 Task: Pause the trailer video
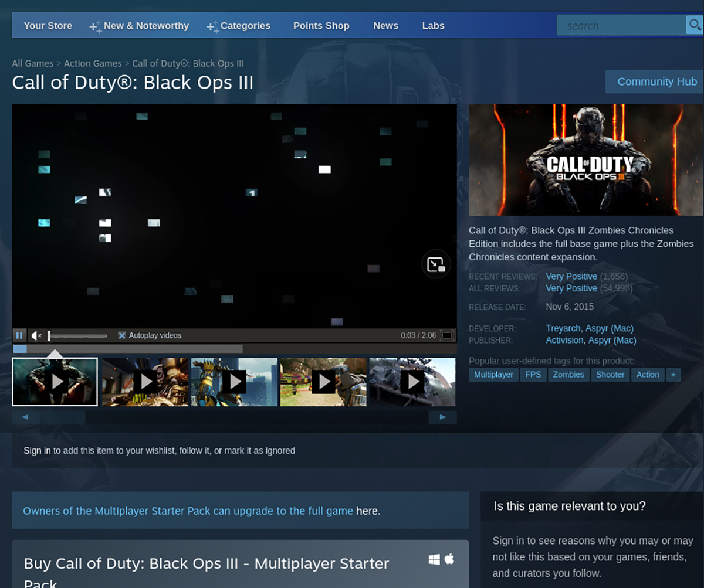click(x=19, y=335)
